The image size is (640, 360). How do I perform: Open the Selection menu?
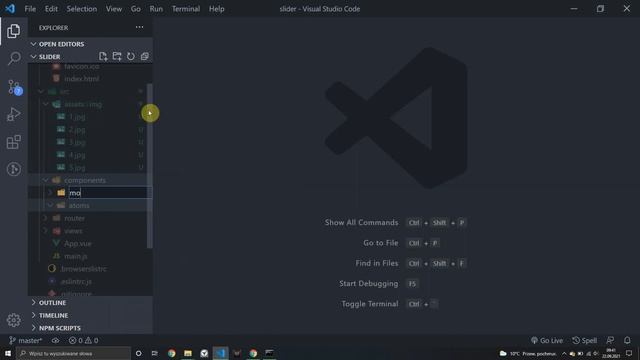point(82,9)
